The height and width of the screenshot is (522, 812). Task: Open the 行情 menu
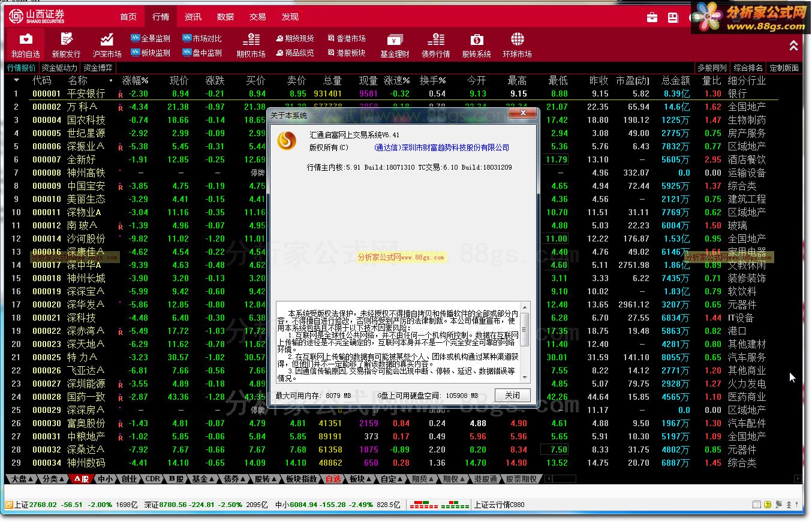161,17
